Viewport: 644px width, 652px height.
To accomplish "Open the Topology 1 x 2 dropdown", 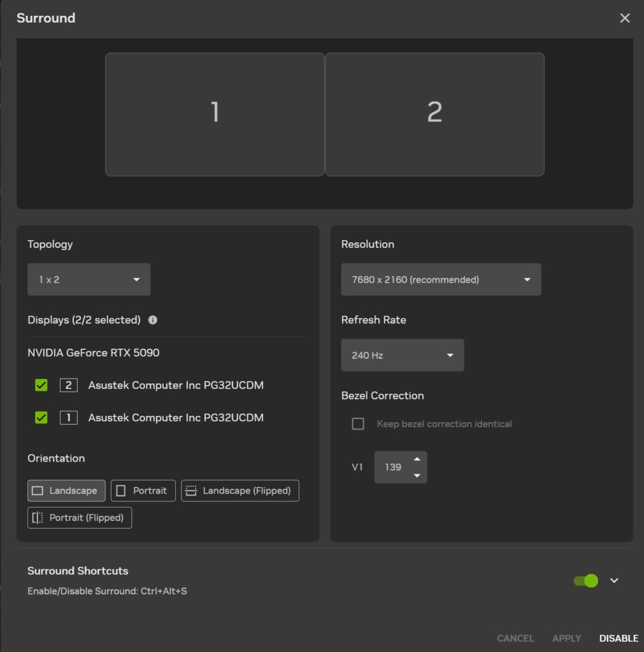I will (89, 280).
